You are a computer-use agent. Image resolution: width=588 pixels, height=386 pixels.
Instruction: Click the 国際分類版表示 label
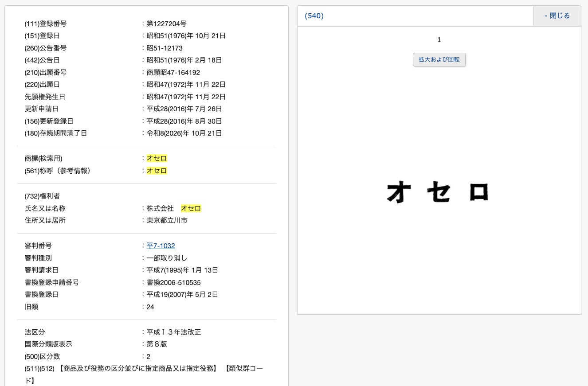pos(48,344)
